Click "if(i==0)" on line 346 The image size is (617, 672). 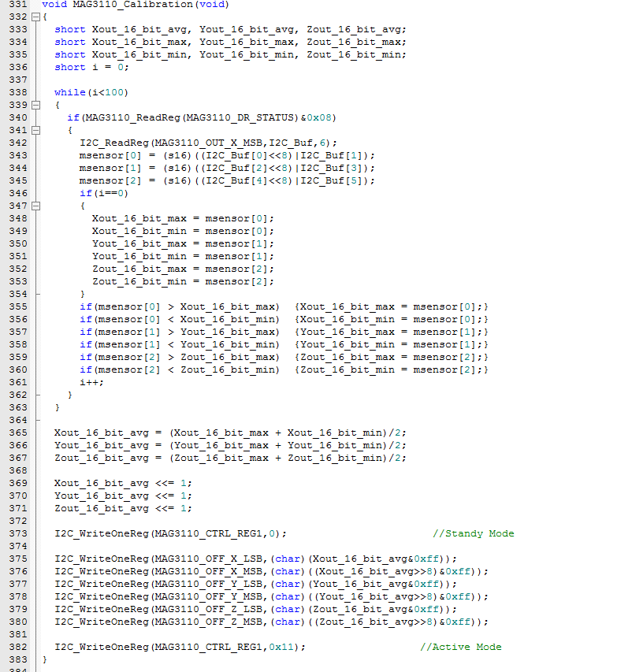click(x=104, y=193)
